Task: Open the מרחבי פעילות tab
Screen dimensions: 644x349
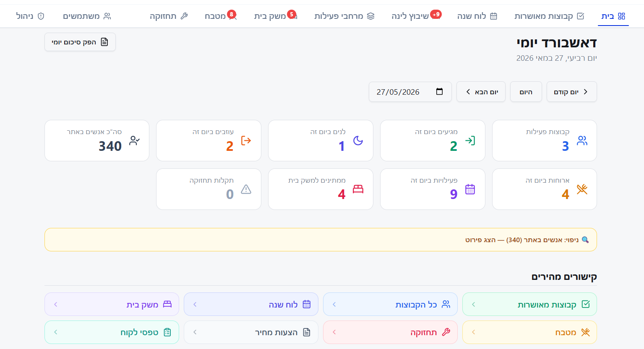Action: point(344,16)
